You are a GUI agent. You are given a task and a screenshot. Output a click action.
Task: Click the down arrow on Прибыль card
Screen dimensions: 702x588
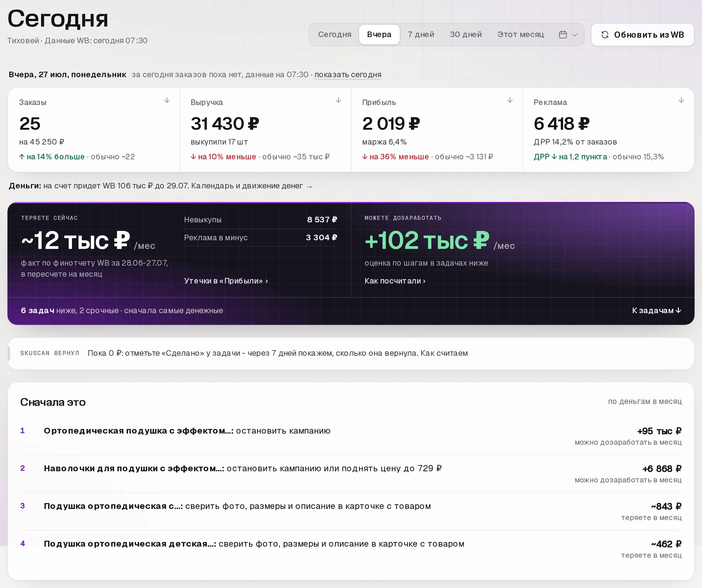click(x=510, y=100)
